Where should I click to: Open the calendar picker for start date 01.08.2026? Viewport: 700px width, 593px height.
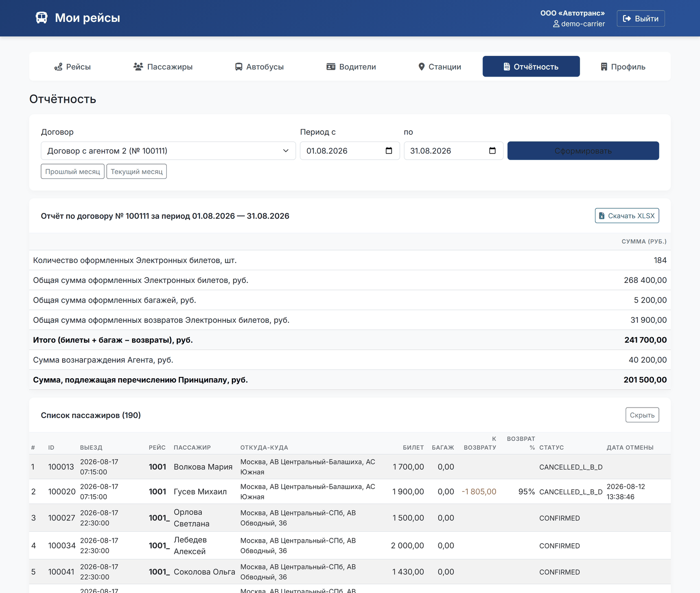tap(388, 150)
